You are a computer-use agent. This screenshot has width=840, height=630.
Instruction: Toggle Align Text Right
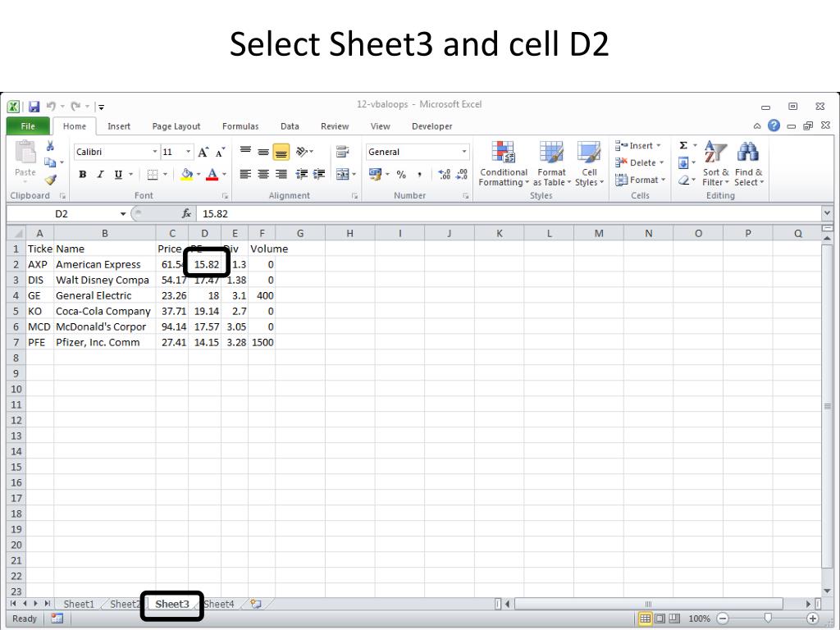pyautogui.click(x=281, y=174)
